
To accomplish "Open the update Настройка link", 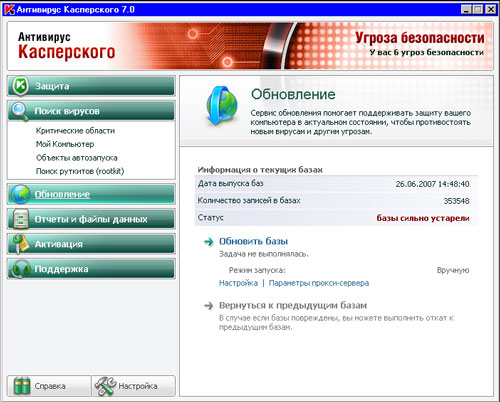I will click(238, 283).
